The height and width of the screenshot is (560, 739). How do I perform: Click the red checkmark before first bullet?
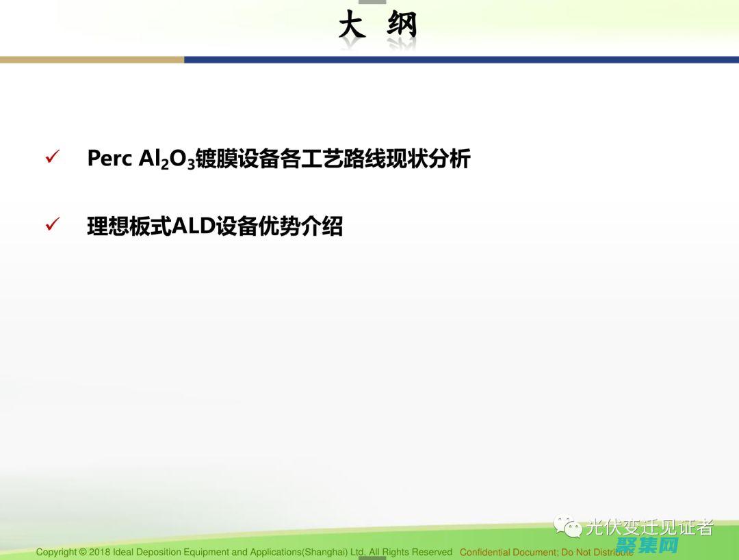(51, 157)
